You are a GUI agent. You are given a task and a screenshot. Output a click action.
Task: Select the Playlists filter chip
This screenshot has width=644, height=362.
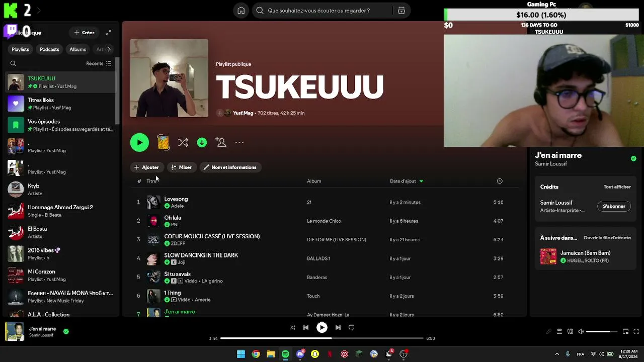tap(21, 49)
